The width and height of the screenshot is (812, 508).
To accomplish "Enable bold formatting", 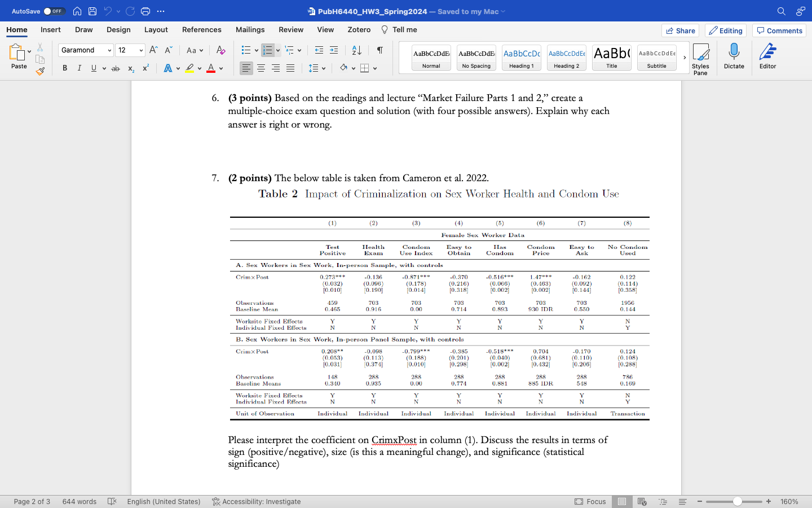I will [x=64, y=68].
